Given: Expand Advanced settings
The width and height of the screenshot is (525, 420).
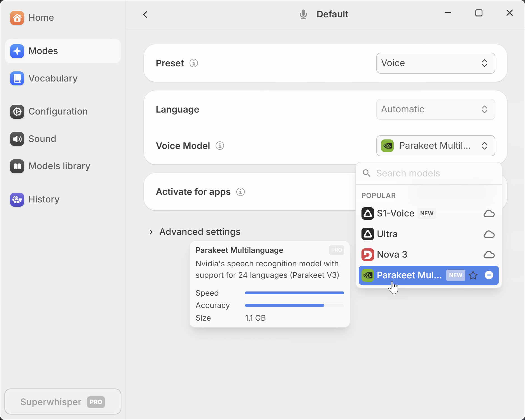Looking at the screenshot, I should (195, 232).
